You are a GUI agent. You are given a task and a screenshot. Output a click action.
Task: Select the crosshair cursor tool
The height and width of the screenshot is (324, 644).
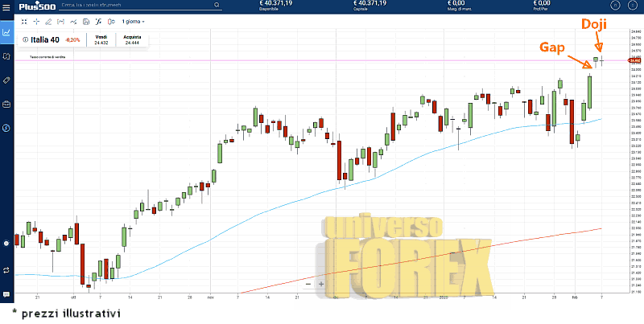(36, 22)
